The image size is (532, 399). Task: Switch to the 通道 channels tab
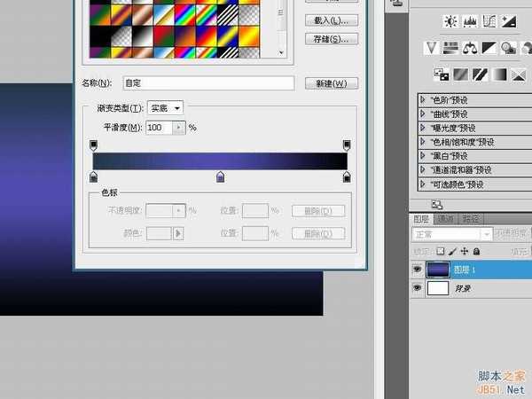coord(446,218)
